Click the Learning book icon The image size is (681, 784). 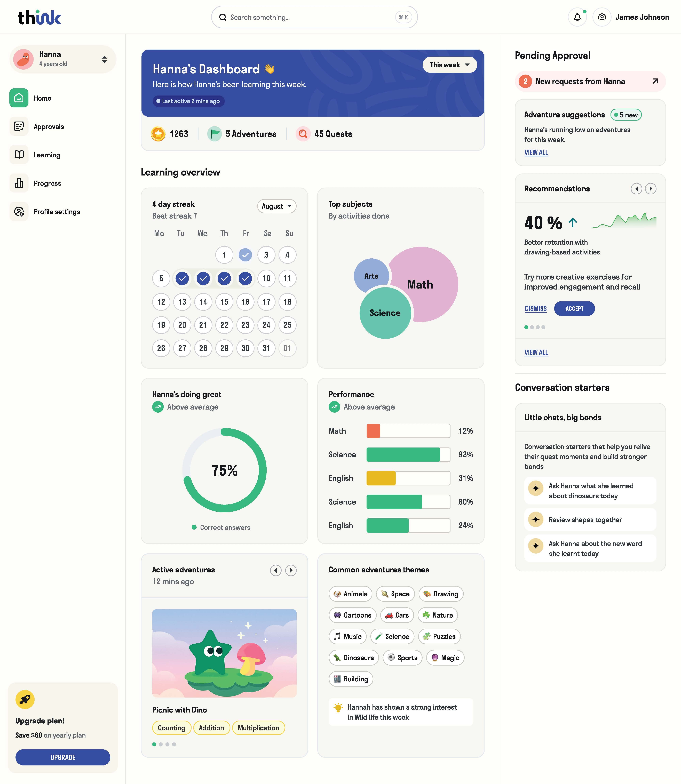(19, 155)
